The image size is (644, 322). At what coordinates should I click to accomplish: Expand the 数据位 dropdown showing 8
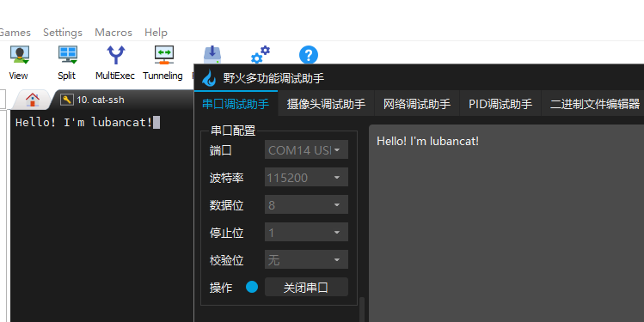tap(306, 204)
